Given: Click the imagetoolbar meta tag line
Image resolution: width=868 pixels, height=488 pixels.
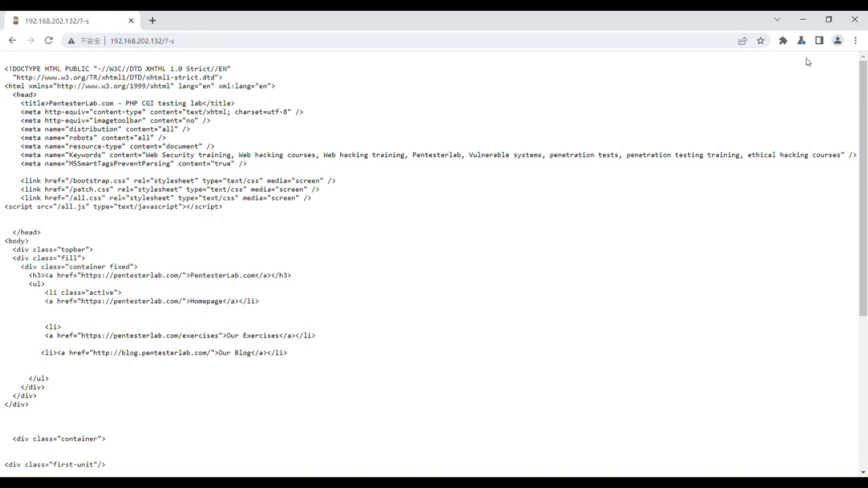Looking at the screenshot, I should (x=115, y=121).
